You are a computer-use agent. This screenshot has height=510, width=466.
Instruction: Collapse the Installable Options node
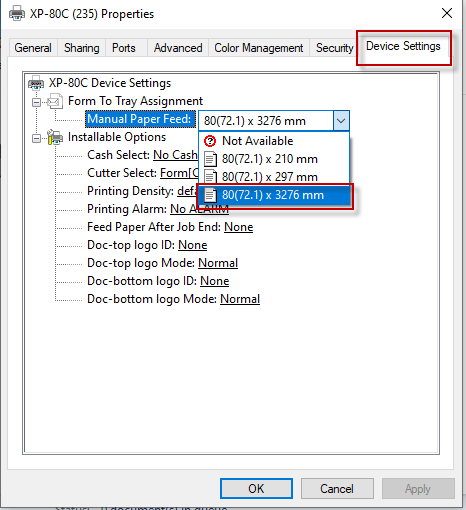coord(36,138)
